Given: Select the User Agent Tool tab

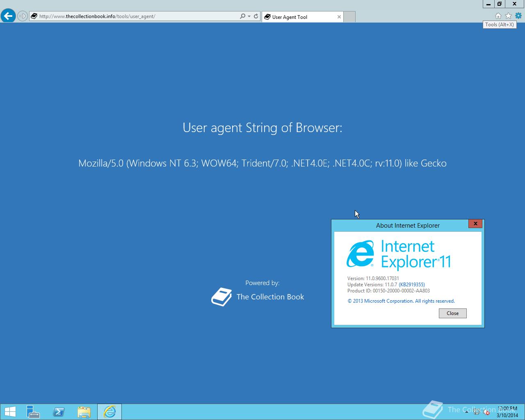Looking at the screenshot, I should pyautogui.click(x=303, y=17).
